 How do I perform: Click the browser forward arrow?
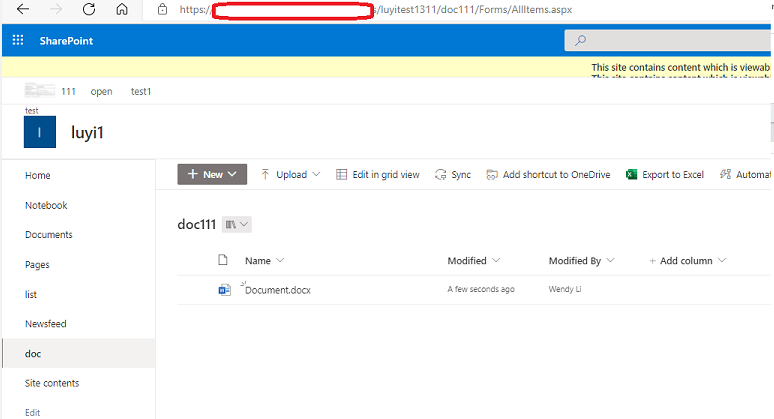[x=56, y=9]
